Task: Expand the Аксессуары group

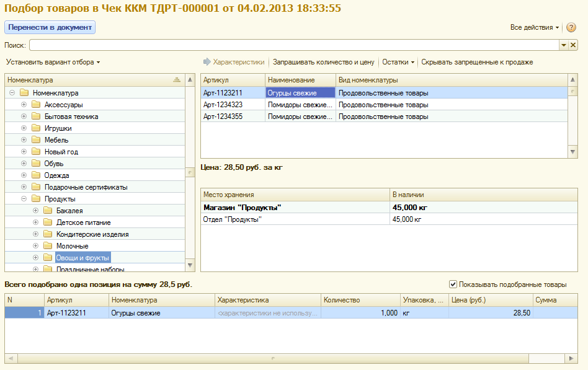Action: click(24, 105)
